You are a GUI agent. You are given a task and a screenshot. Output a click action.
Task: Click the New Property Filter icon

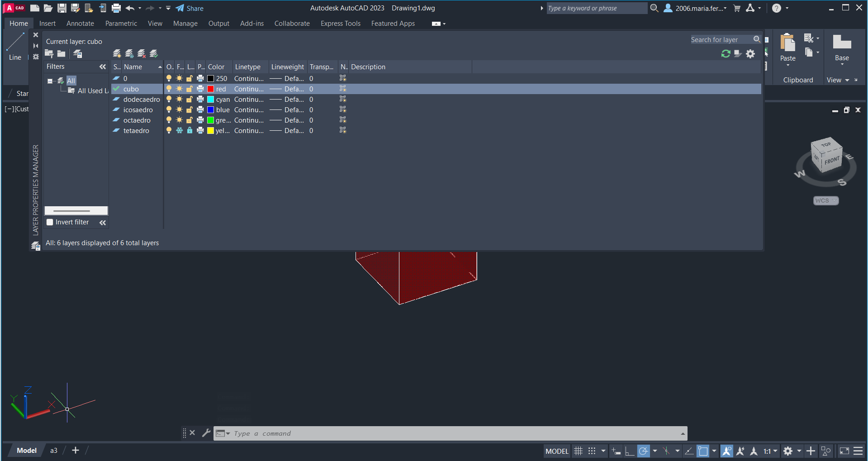49,54
